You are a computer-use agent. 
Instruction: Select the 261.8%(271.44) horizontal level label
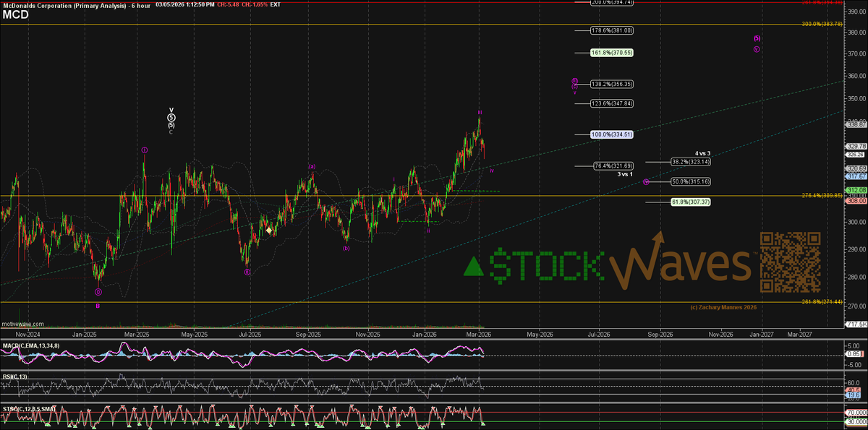pyautogui.click(x=823, y=301)
